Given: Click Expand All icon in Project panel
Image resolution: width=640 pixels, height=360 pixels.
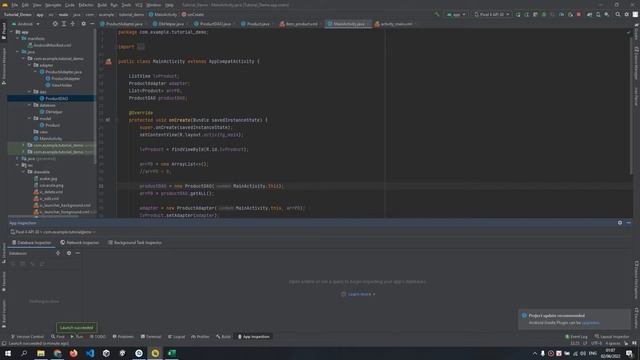Looking at the screenshot, I should [x=64, y=24].
